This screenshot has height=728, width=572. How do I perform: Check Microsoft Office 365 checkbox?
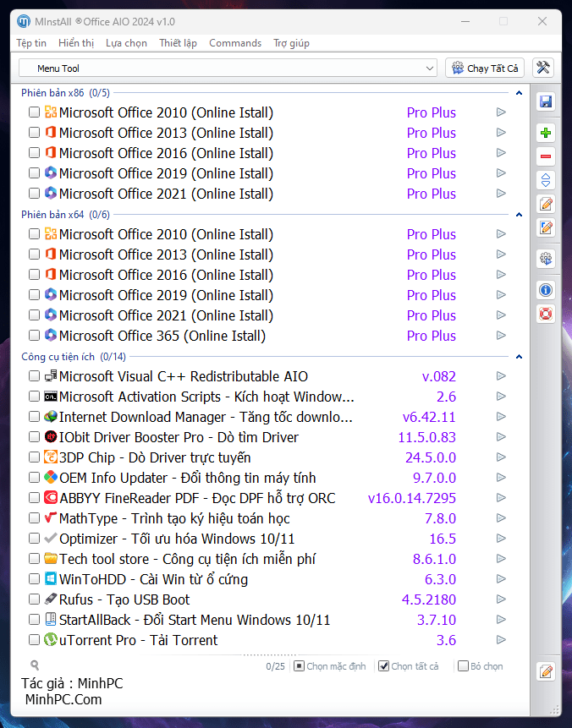click(x=34, y=335)
